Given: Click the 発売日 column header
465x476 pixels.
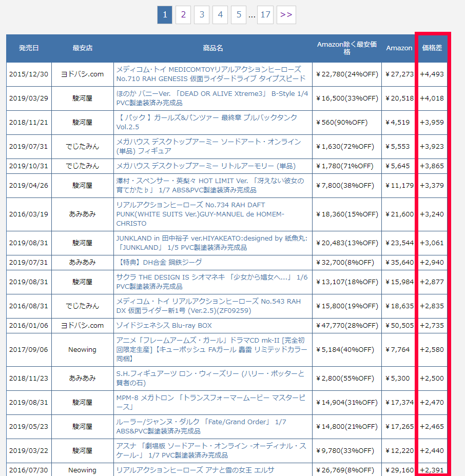Looking at the screenshot, I should point(29,48).
